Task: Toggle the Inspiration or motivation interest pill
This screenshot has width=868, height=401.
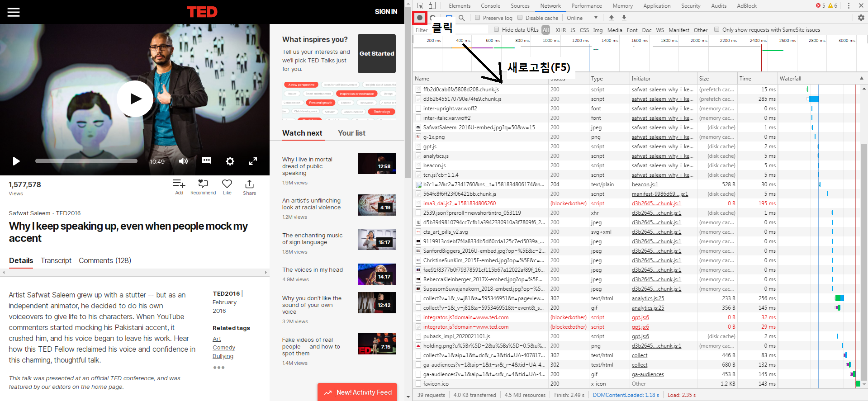Action: (x=357, y=94)
